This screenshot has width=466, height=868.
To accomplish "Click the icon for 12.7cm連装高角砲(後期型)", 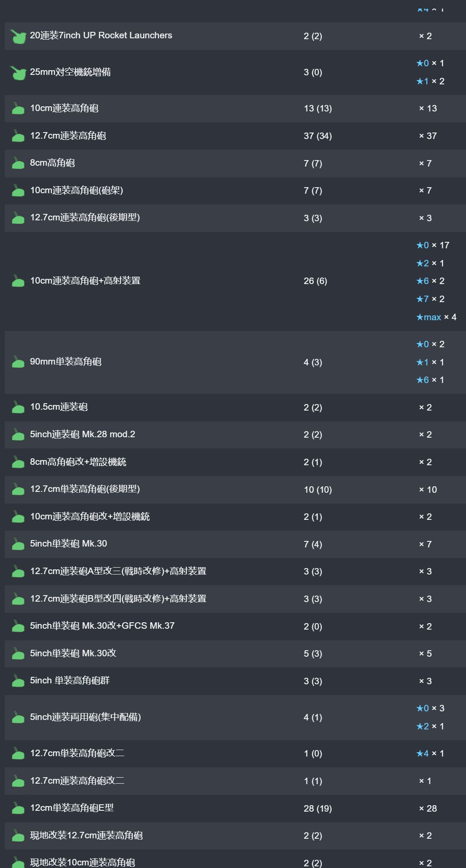I will (x=18, y=218).
